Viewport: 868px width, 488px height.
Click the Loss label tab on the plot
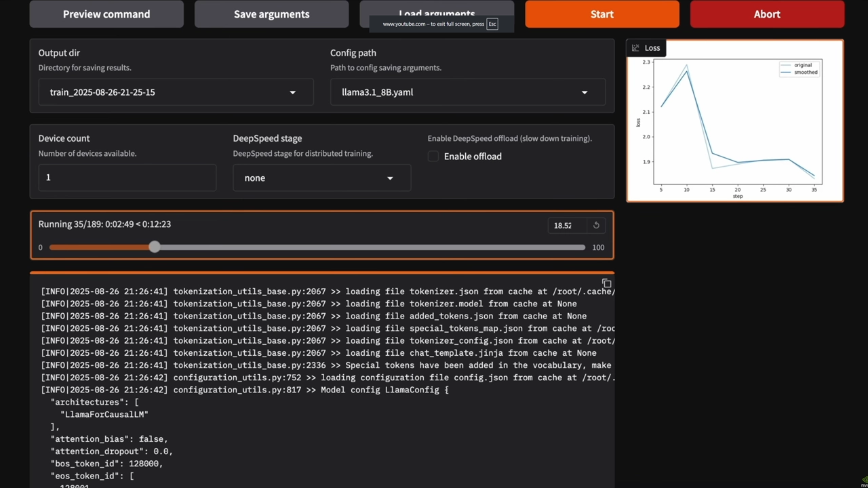pos(652,48)
